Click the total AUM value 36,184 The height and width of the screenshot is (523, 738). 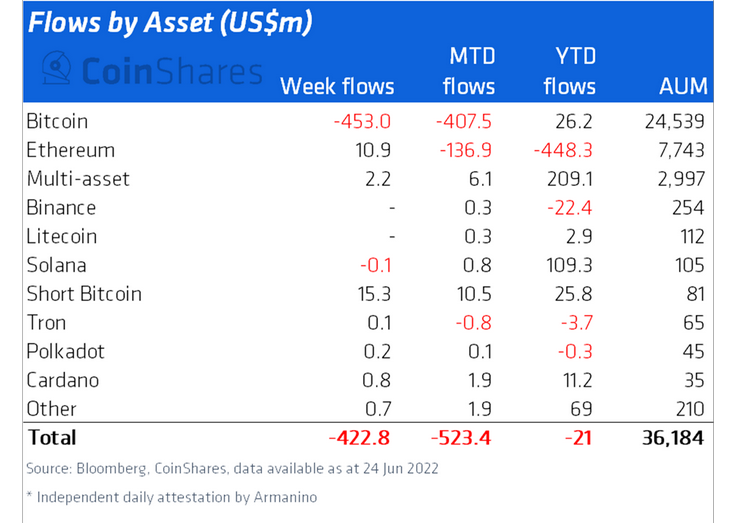pos(672,437)
